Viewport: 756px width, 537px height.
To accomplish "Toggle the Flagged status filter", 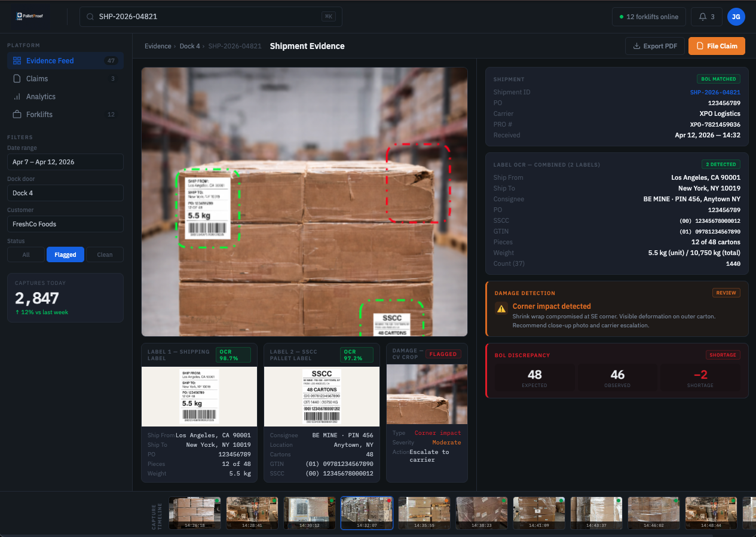I will tap(65, 254).
